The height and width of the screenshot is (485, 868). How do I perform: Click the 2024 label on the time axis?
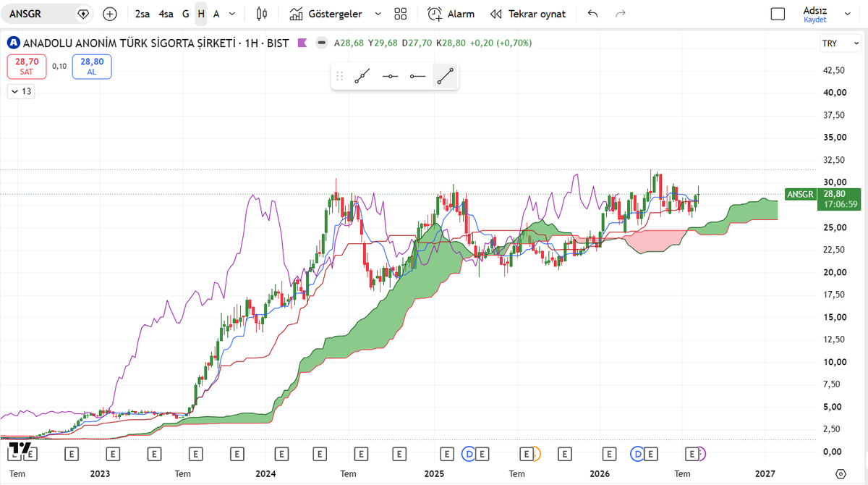tap(265, 473)
